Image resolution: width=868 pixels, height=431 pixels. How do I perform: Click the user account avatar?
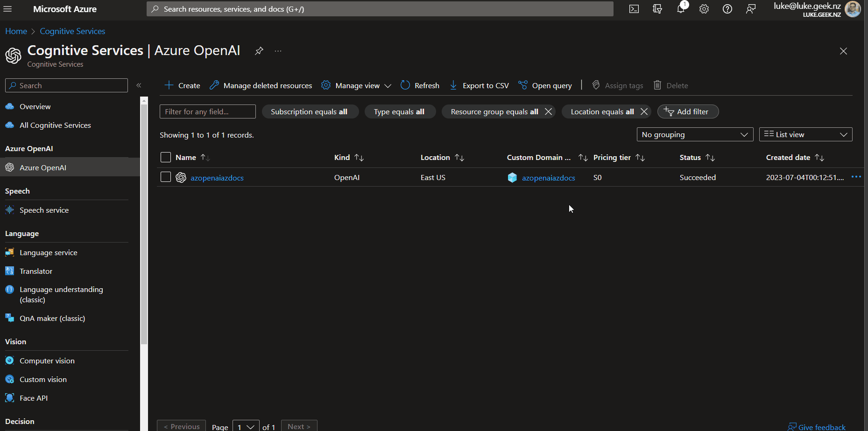(853, 9)
